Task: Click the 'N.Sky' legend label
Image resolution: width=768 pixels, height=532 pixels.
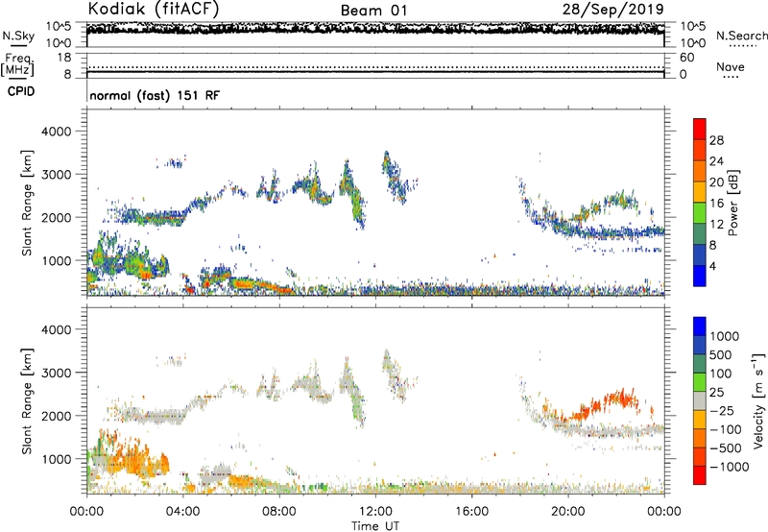Action: [x=18, y=36]
